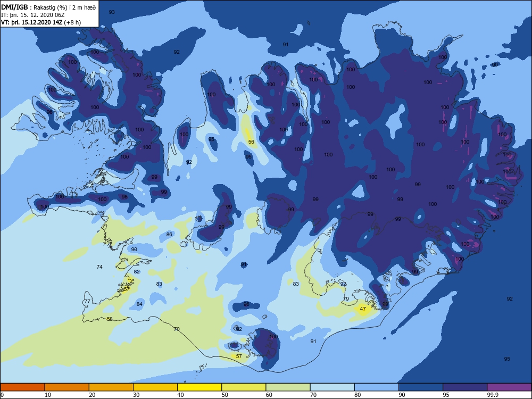
Task: Click the humidity value 79 on the map
Action: point(346,298)
